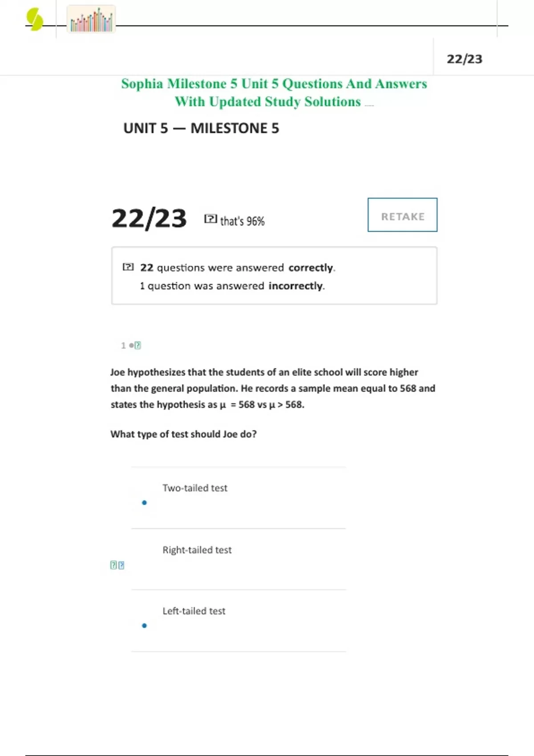Open the colorful bar chart thumbnail
This screenshot has width=534, height=756.
coord(91,20)
